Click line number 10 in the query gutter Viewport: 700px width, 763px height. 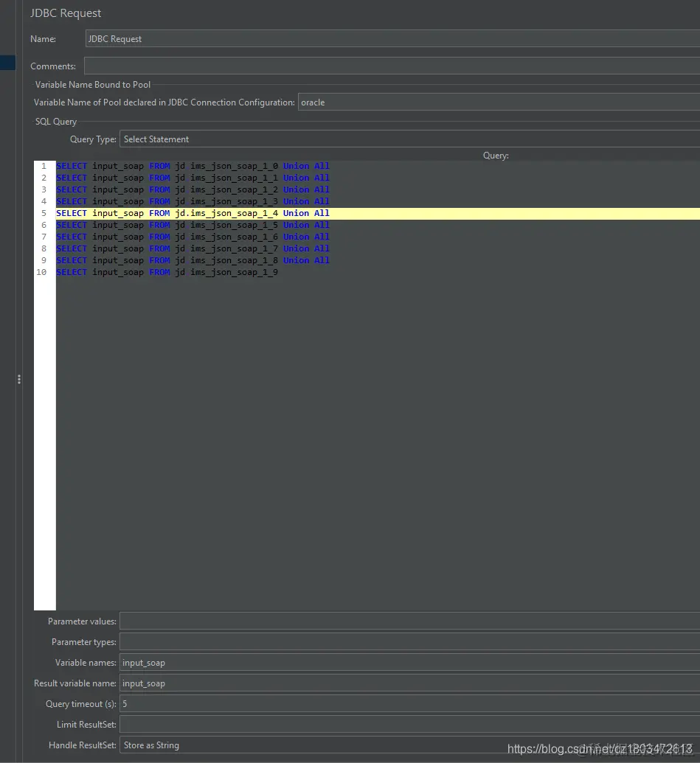pos(41,272)
